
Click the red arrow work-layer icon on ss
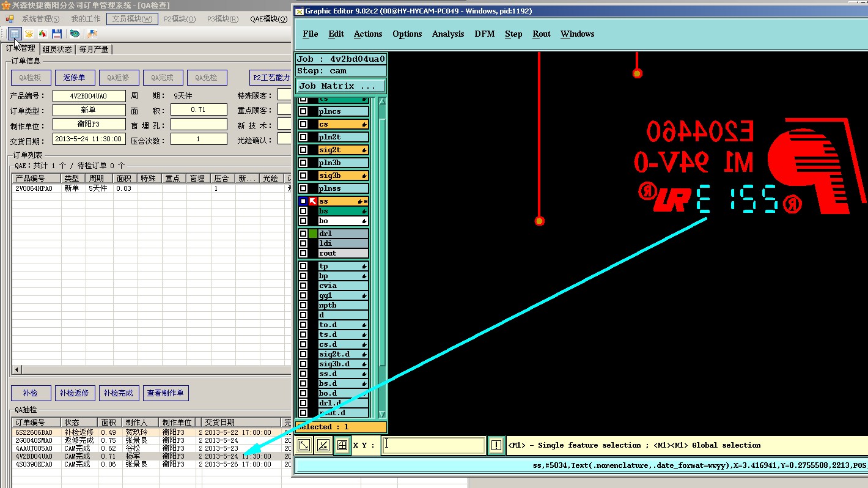tap(313, 201)
